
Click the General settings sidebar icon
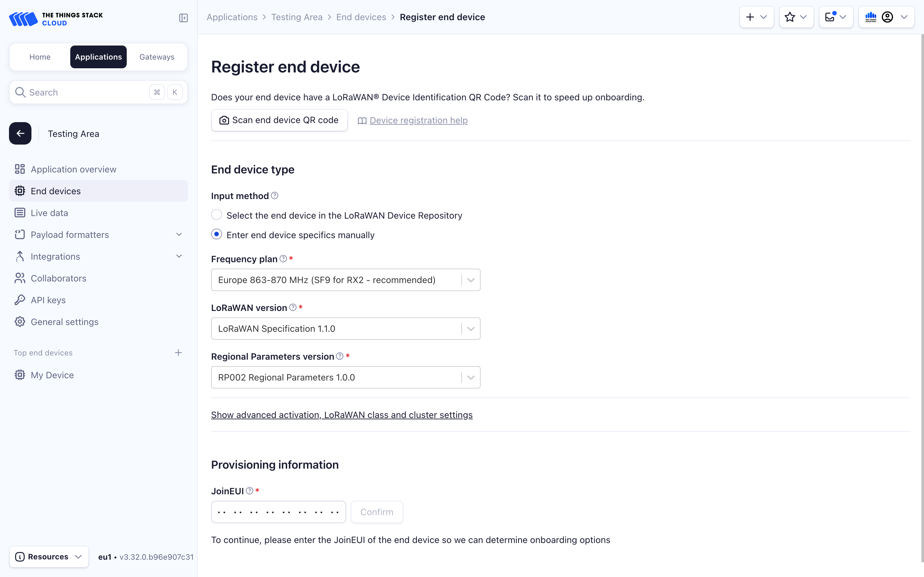pos(20,321)
